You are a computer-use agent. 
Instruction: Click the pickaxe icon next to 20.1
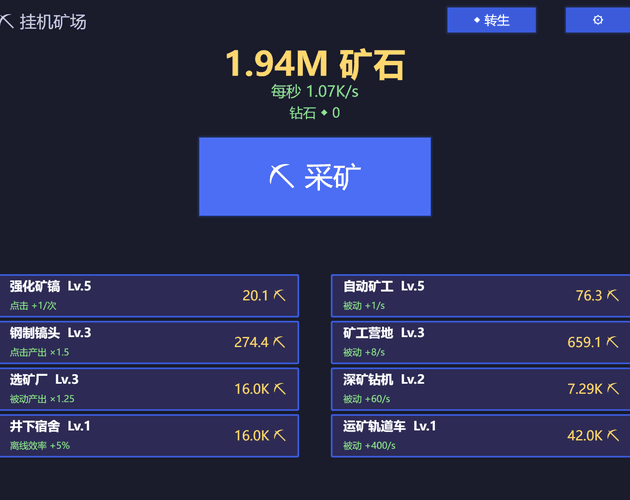(280, 295)
